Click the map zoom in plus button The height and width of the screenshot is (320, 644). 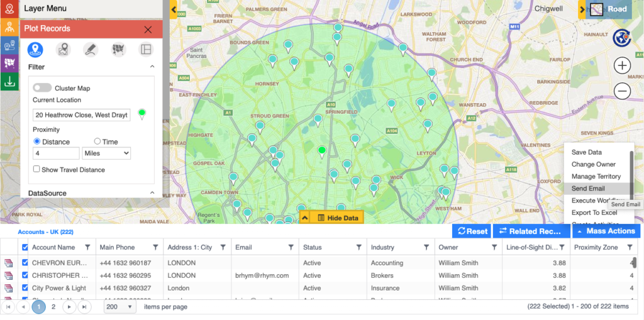tap(622, 65)
